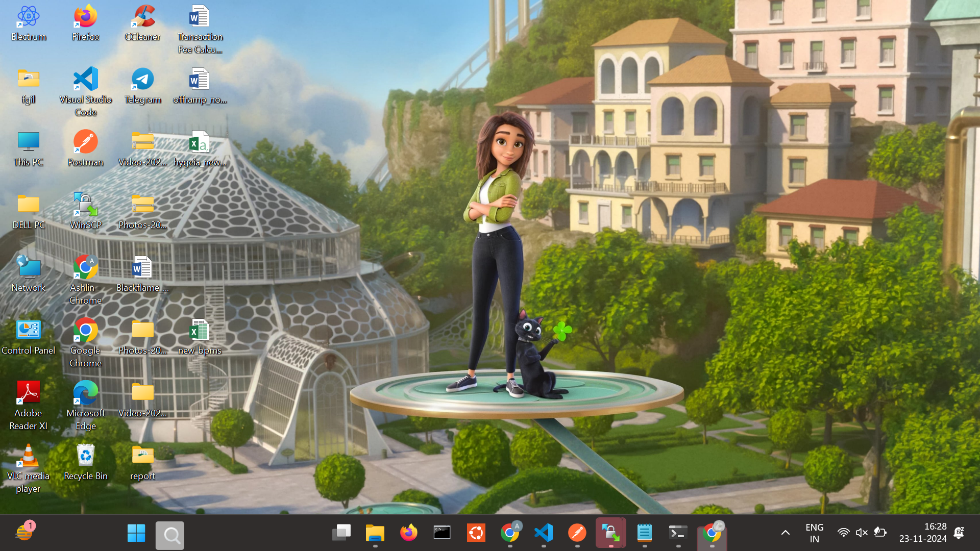
Task: Open the notification bell in tray
Action: tap(959, 533)
